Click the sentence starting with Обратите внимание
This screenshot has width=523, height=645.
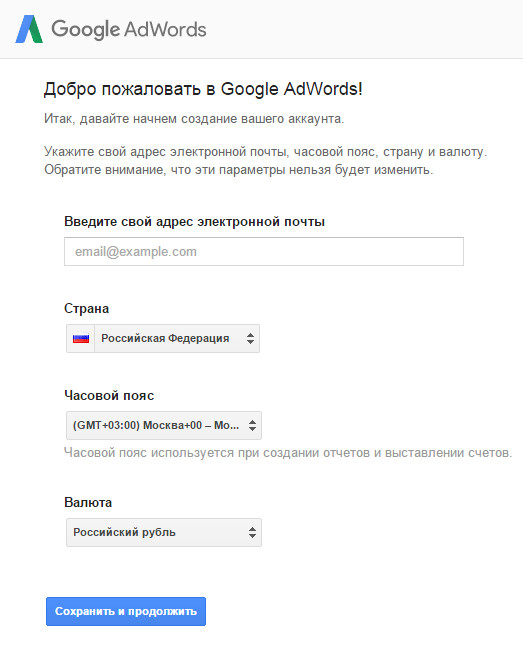point(239,169)
